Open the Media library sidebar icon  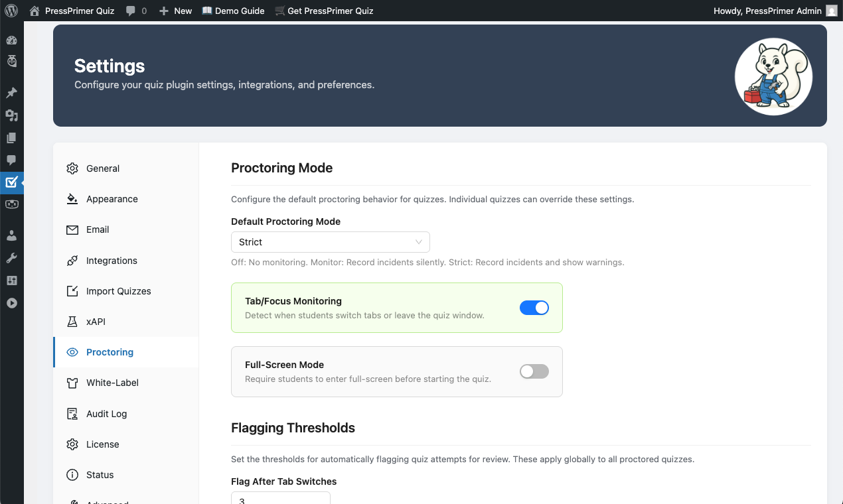pos(11,115)
